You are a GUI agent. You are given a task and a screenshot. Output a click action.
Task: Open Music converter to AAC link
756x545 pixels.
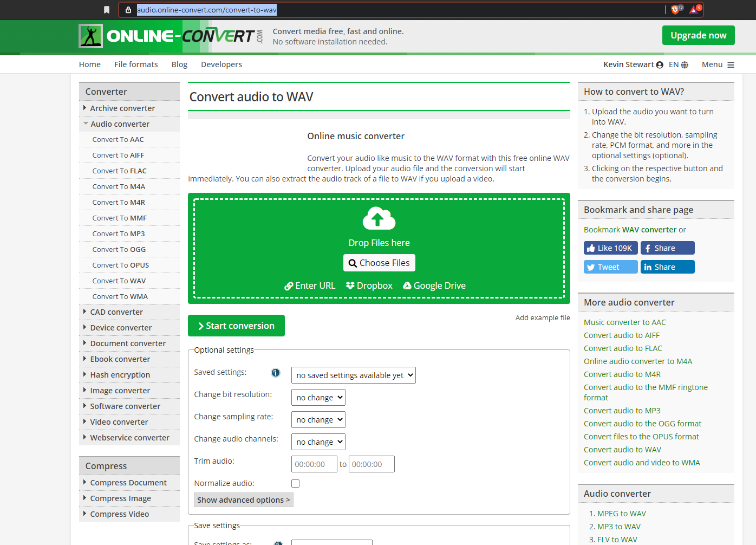pos(625,322)
